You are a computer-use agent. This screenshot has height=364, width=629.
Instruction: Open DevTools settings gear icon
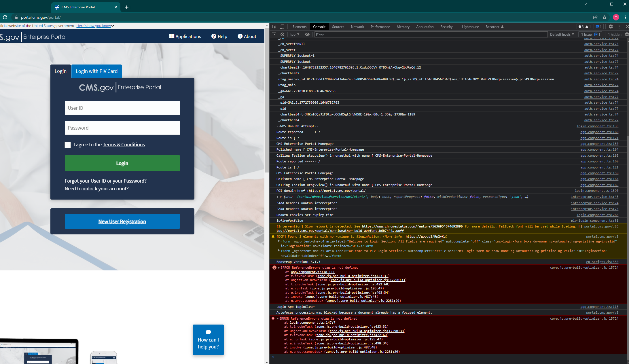[x=611, y=26]
